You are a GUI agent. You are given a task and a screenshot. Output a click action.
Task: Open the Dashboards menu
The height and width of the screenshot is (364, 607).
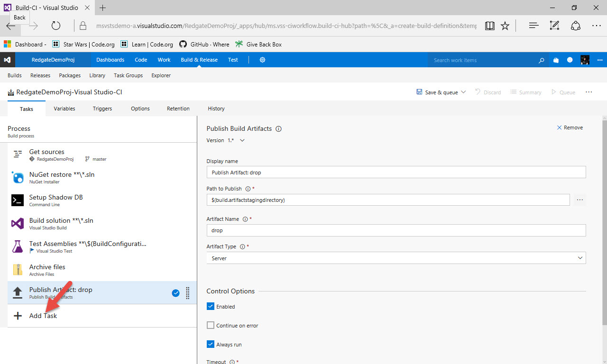coord(110,60)
